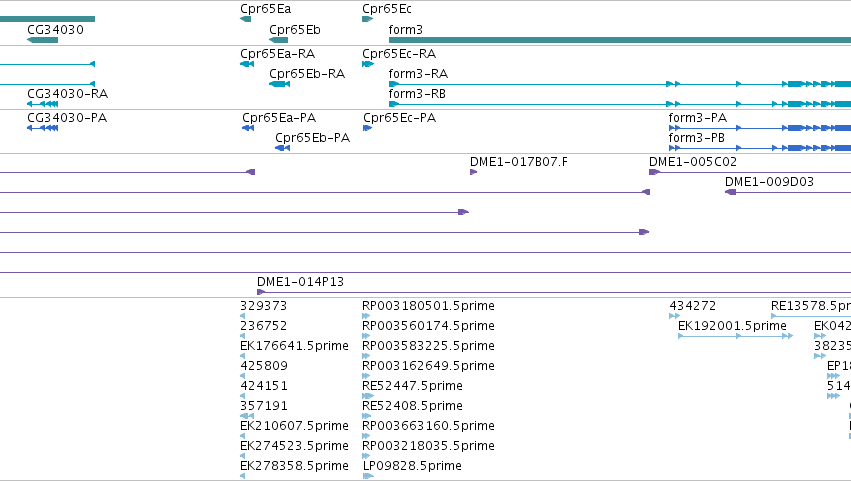This screenshot has height=481, width=851.
Task: Click the Cpr65Ea gene arrow glyph
Action: [245, 20]
